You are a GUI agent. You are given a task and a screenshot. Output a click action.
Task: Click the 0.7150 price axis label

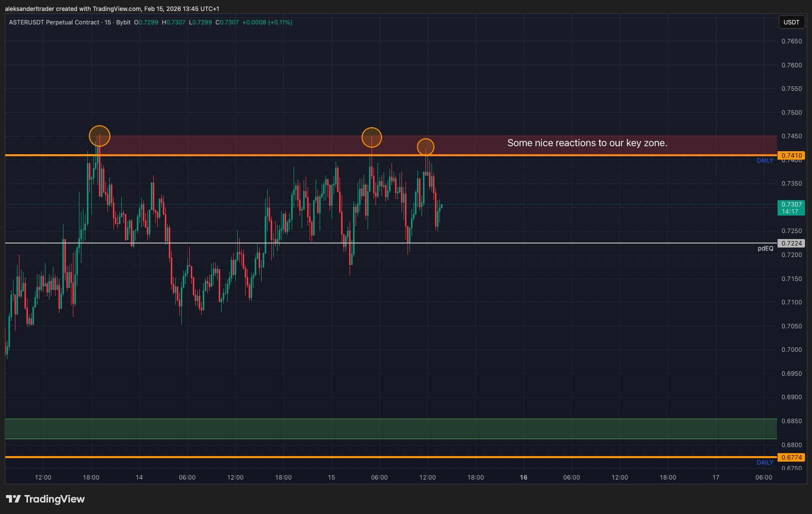point(792,279)
